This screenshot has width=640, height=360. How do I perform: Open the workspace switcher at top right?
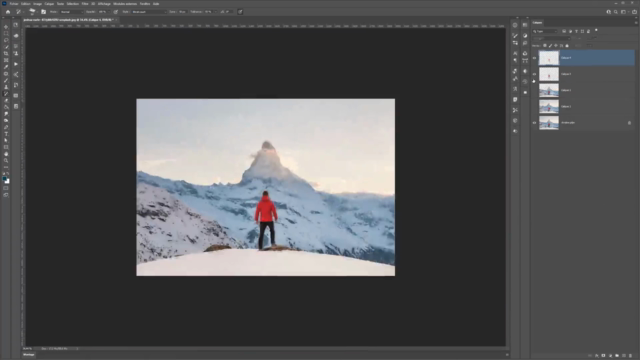coord(623,12)
